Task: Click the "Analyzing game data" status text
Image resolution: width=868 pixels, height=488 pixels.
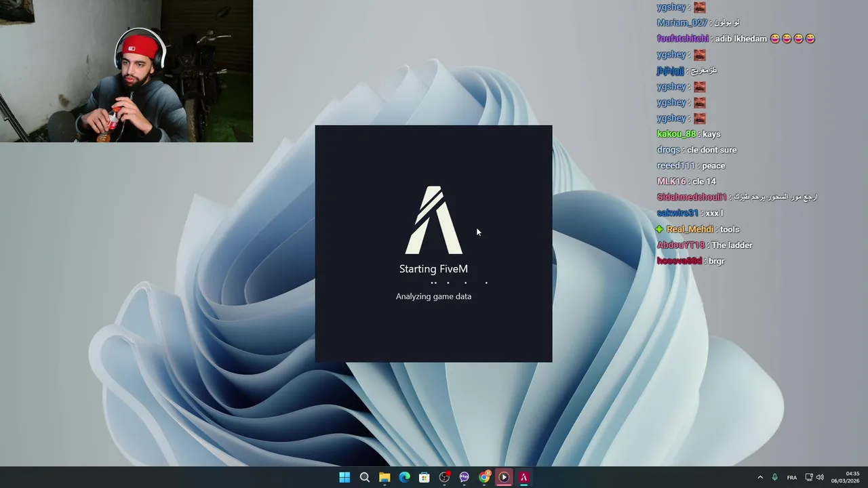Action: 433,296
